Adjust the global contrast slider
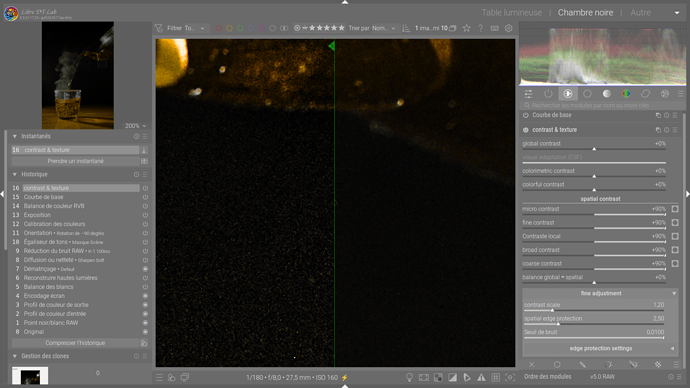690x388 pixels. pyautogui.click(x=594, y=145)
